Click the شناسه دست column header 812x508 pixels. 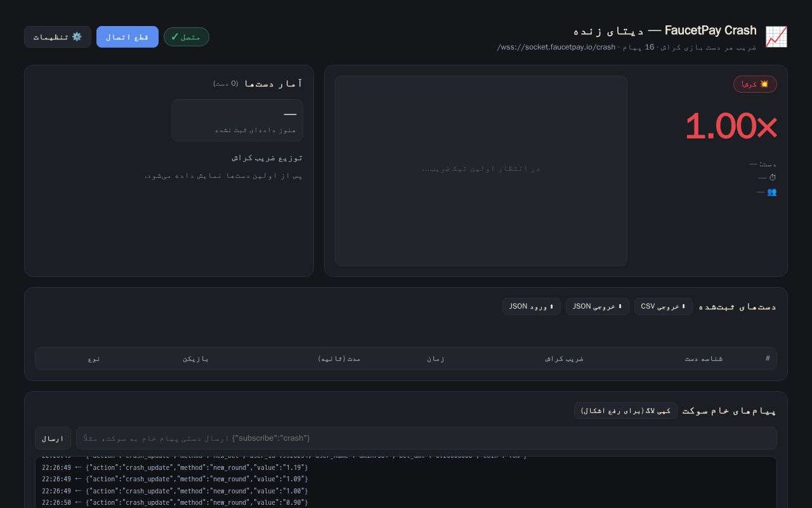point(704,359)
